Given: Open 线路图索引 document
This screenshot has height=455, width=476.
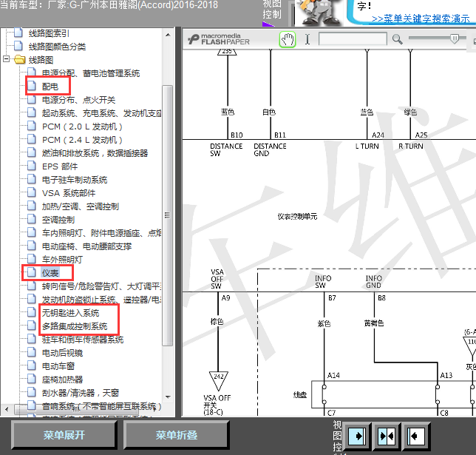Looking at the screenshot, I should pos(49,33).
